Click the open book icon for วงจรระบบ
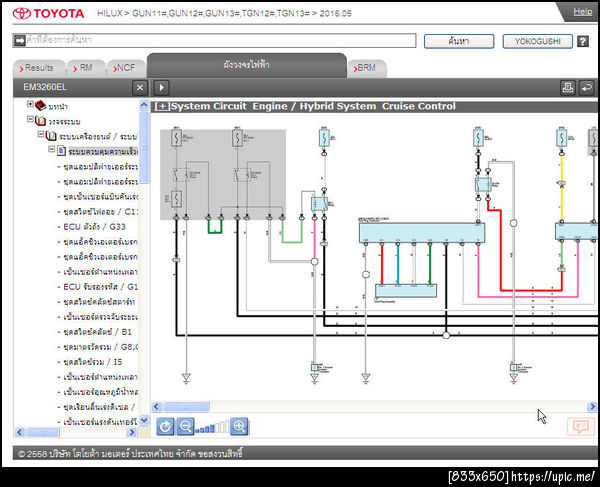 tap(41, 121)
